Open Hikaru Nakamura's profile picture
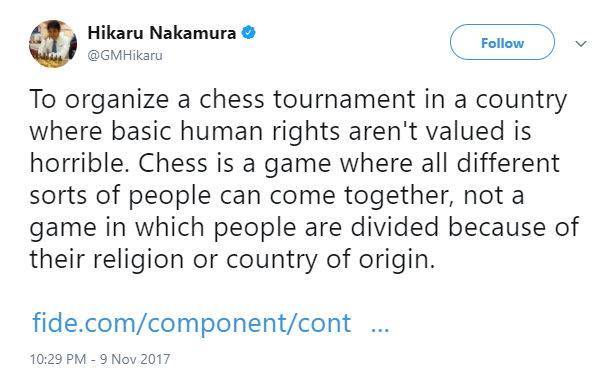The image size is (616, 375). (53, 44)
